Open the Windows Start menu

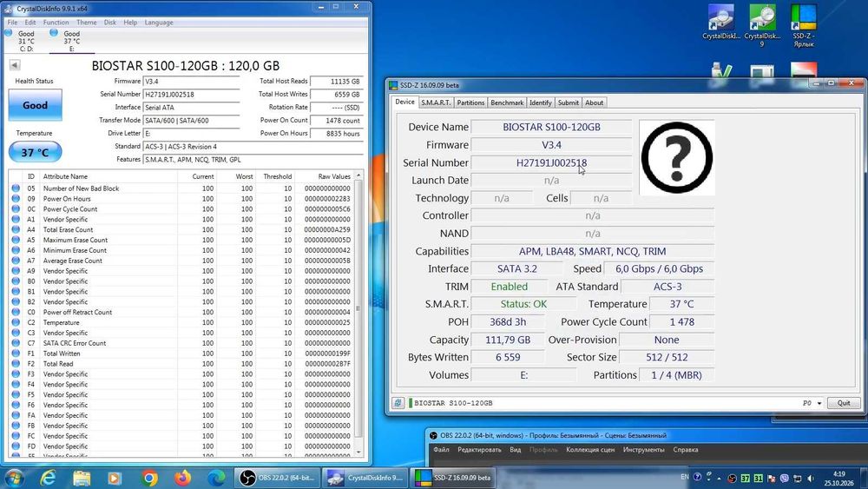click(14, 478)
